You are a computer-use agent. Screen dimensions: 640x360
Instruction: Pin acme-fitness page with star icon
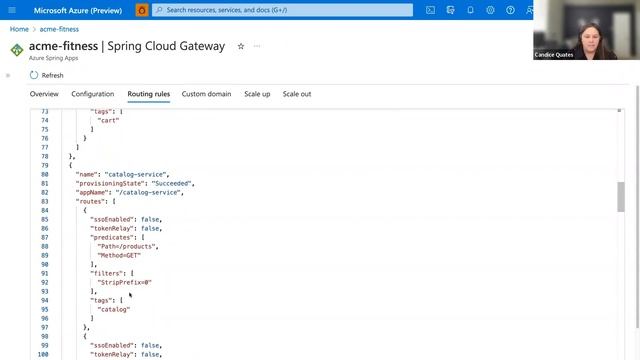[241, 46]
